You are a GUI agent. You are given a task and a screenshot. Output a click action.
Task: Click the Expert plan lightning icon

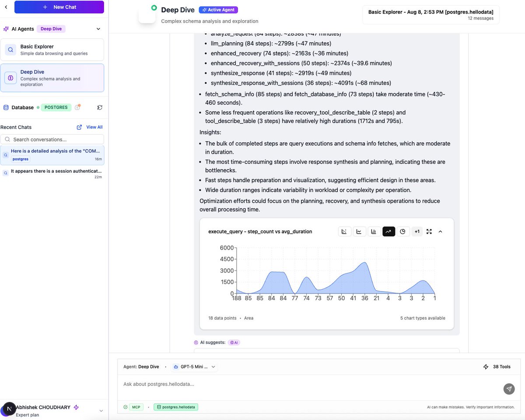coord(76,407)
